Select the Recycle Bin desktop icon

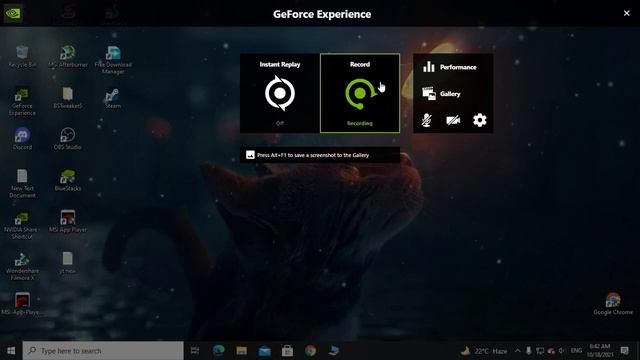pos(22,57)
